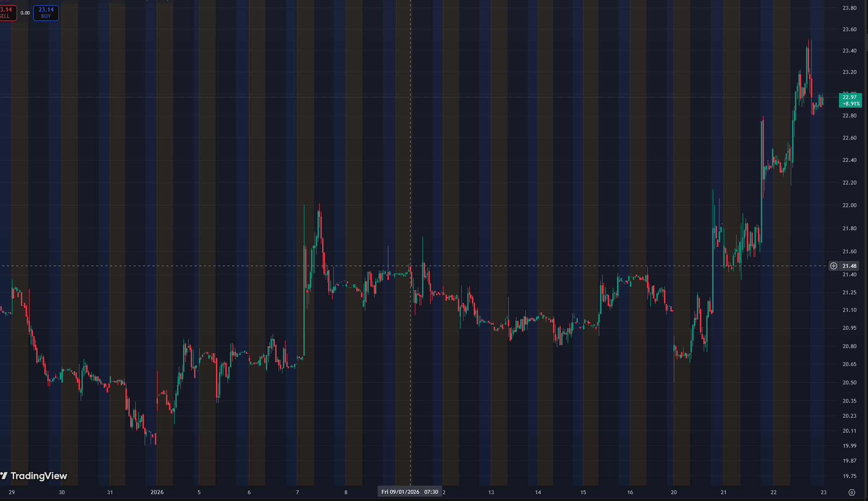Click date 13 on the time axis
The width and height of the screenshot is (868, 501).
pyautogui.click(x=491, y=492)
